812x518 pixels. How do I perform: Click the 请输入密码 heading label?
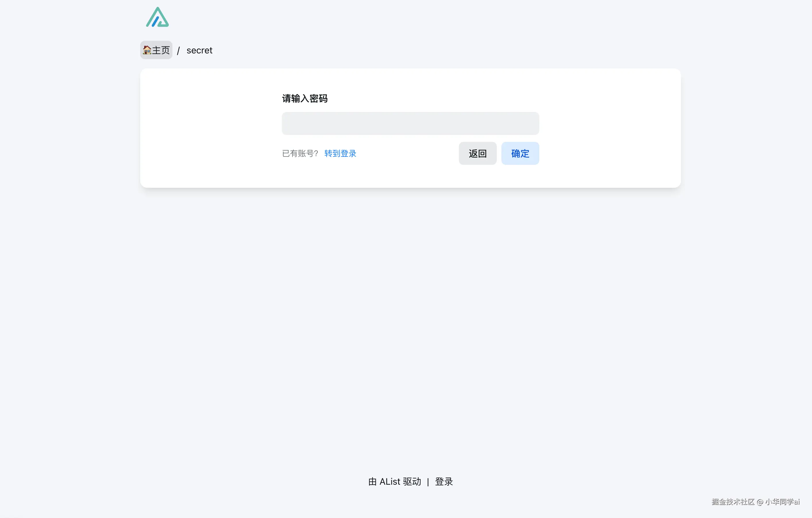pyautogui.click(x=305, y=98)
